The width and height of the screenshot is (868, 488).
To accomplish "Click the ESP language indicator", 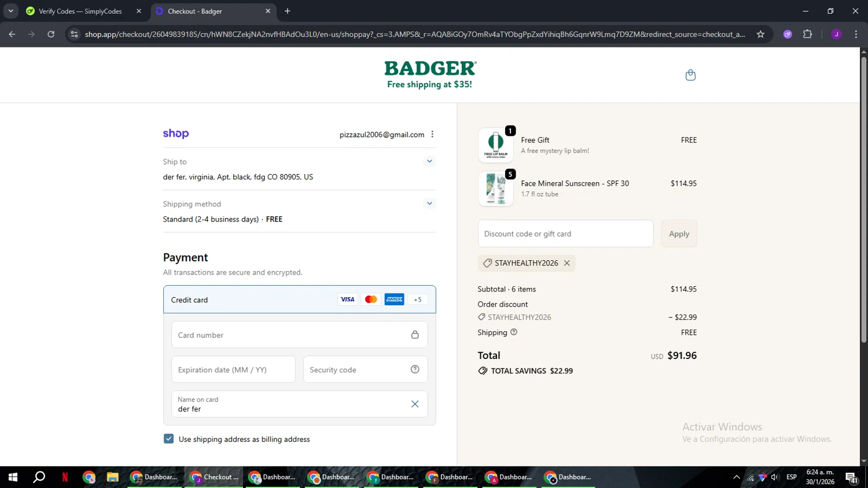I will 792,477.
